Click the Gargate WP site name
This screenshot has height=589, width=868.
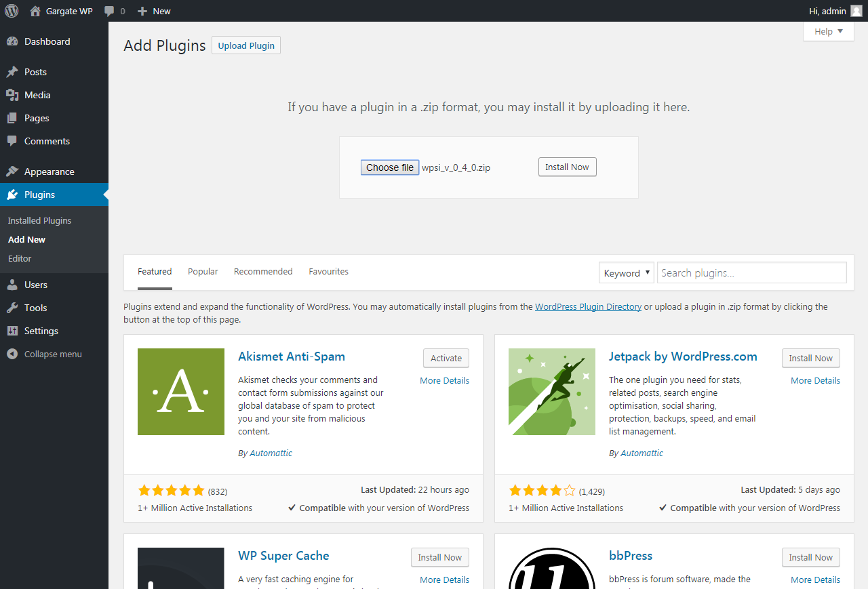pyautogui.click(x=69, y=11)
